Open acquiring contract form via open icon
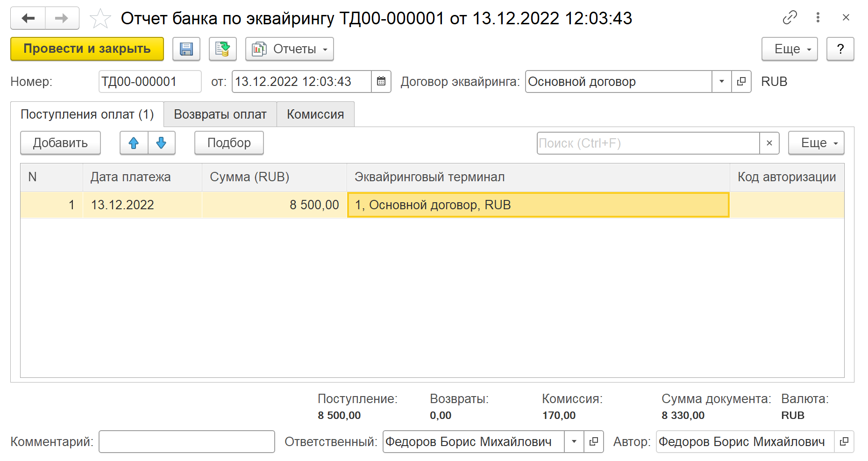The width and height of the screenshot is (868, 461). pos(741,81)
